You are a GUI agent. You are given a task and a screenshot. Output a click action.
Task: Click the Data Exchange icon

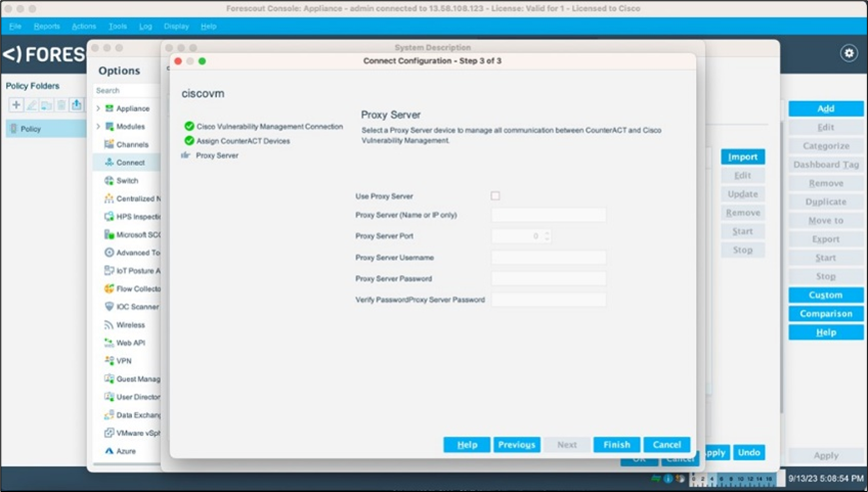(x=109, y=415)
